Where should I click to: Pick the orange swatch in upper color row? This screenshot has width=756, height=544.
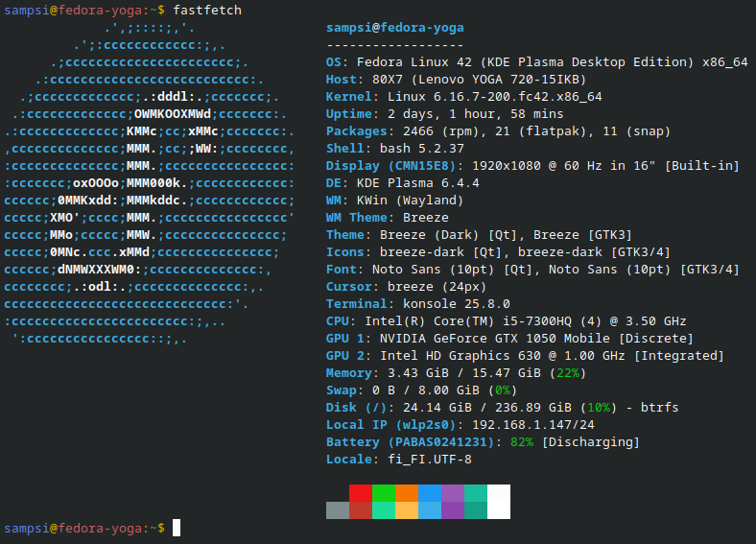(406, 493)
